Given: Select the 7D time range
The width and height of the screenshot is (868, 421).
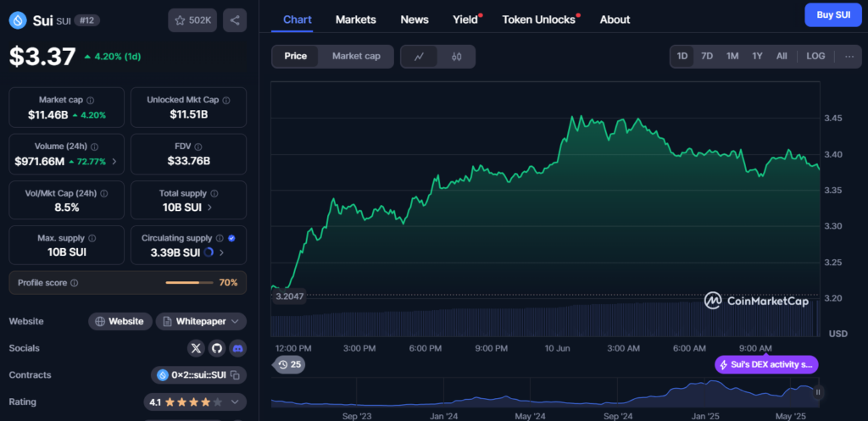Looking at the screenshot, I should 707,57.
